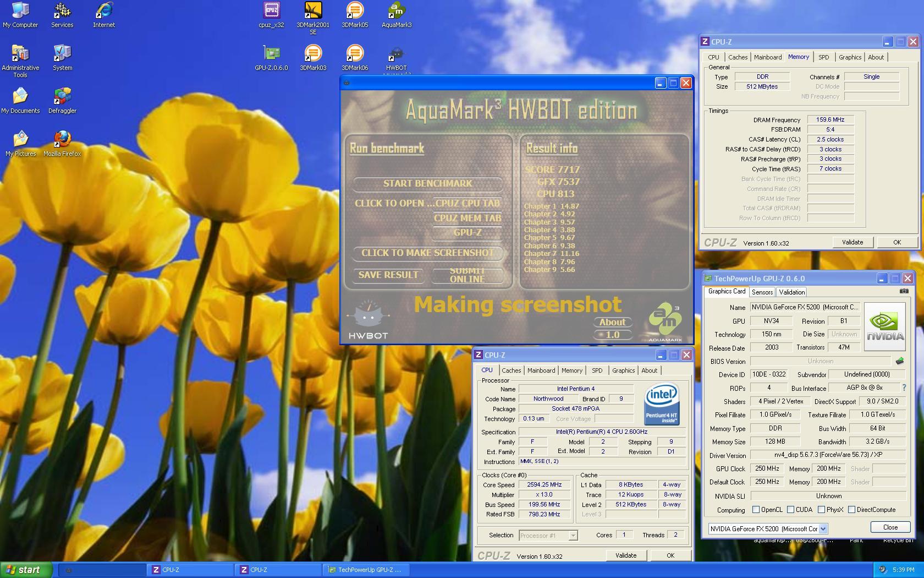Click Validate in lower CPU-Z window

click(x=626, y=555)
